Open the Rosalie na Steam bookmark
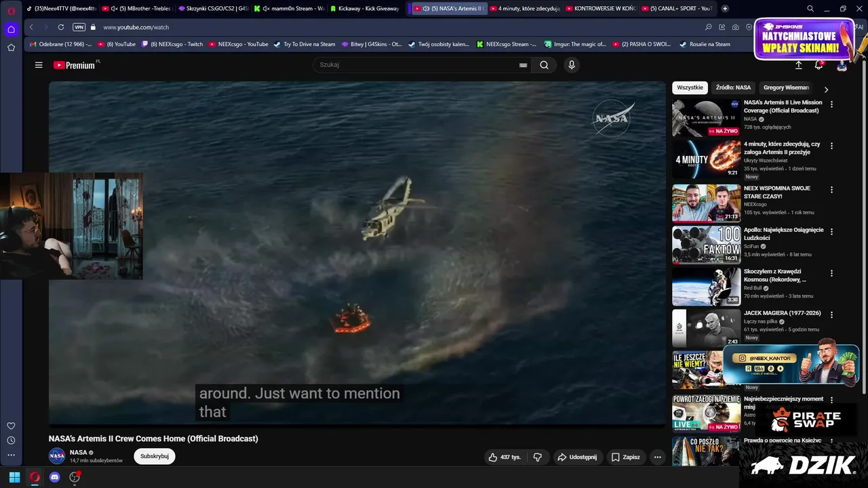Viewport: 868px width, 488px height. [705, 44]
